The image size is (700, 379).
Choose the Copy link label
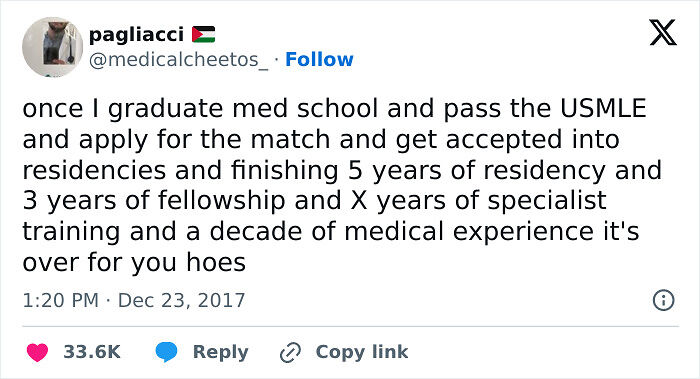pyautogui.click(x=362, y=352)
